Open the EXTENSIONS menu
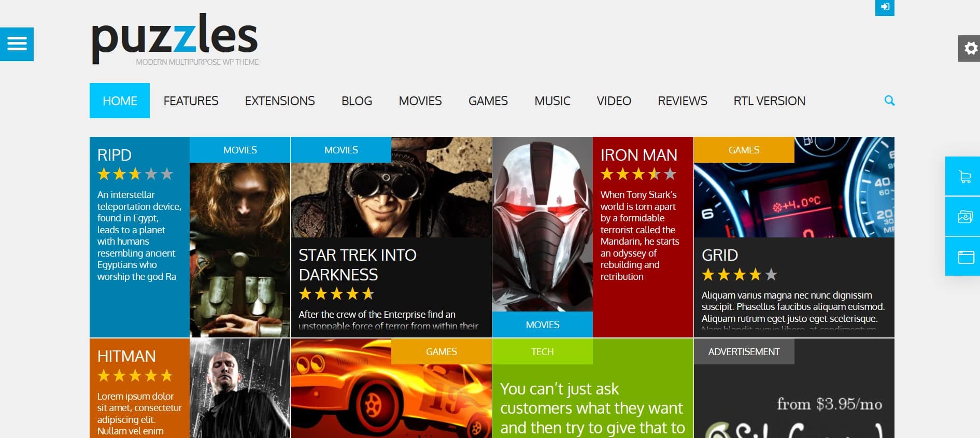Screen dimensions: 980x438 click(x=280, y=101)
